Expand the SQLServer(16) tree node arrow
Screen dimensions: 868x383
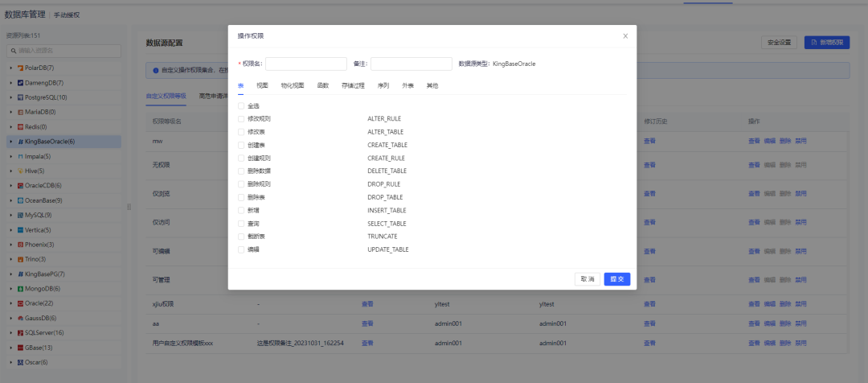tap(11, 333)
